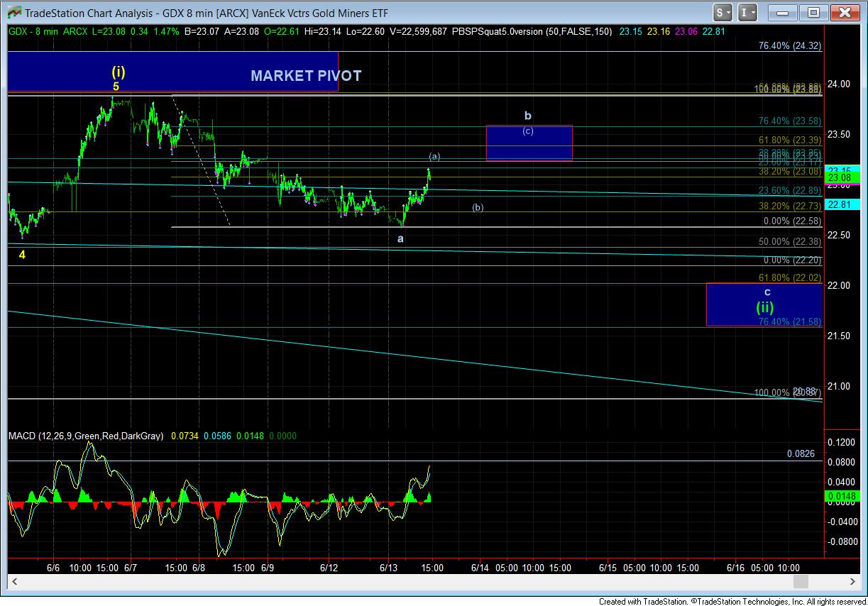868x606 pixels.
Task: Click the green 23.08 last-price marker
Action: (841, 177)
